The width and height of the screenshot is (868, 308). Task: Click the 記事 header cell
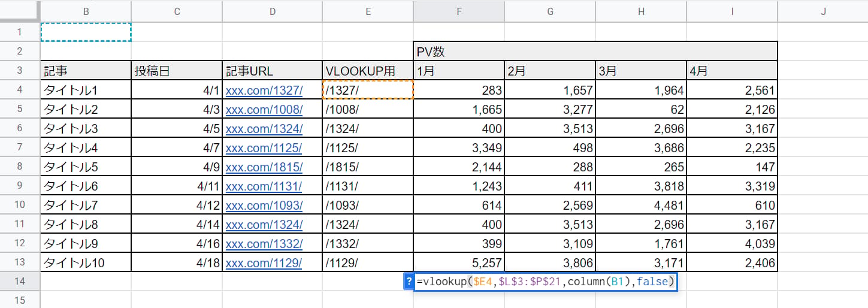click(86, 70)
